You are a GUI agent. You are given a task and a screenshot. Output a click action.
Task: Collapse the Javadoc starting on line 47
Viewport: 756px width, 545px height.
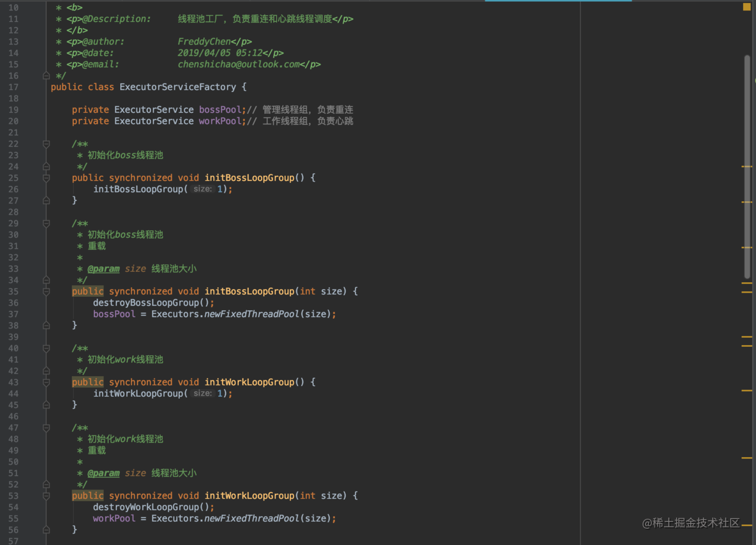pyautogui.click(x=46, y=428)
